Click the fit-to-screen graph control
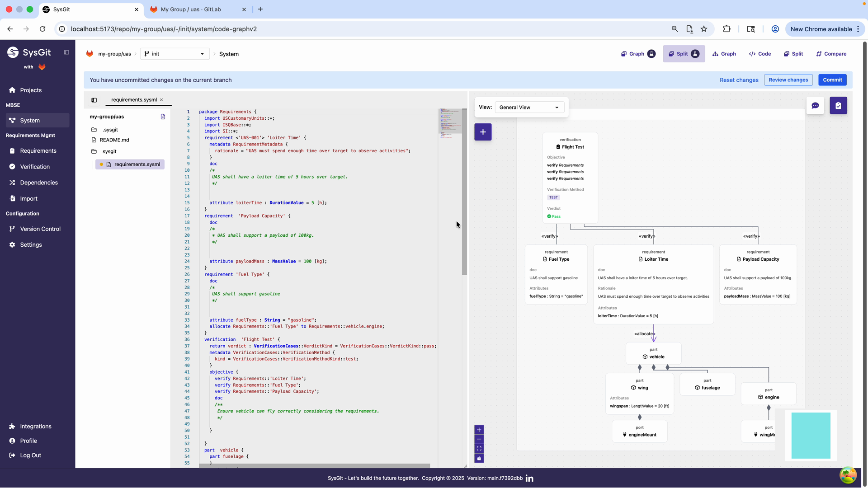 [x=479, y=449]
